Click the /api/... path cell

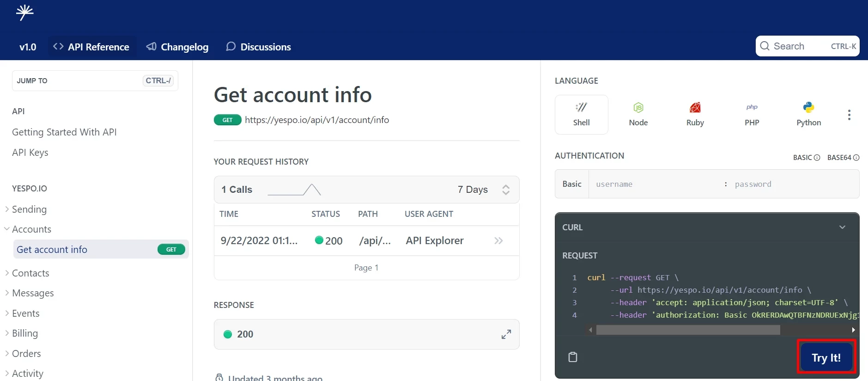tap(375, 240)
